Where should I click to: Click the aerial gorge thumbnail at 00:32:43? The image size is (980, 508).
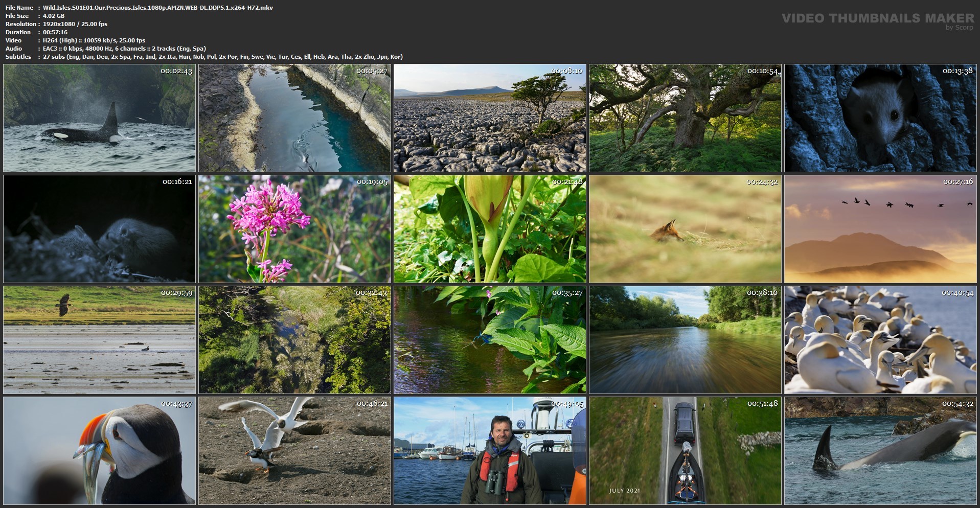pos(294,340)
